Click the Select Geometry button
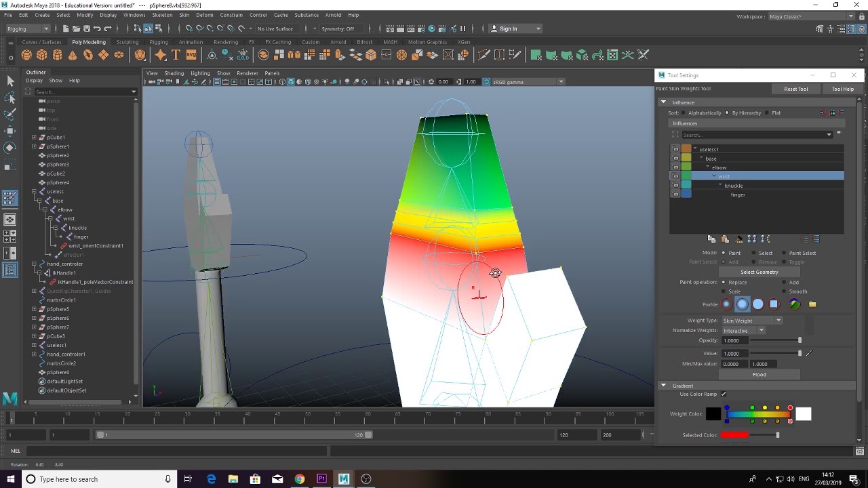The image size is (868, 488). pos(759,272)
